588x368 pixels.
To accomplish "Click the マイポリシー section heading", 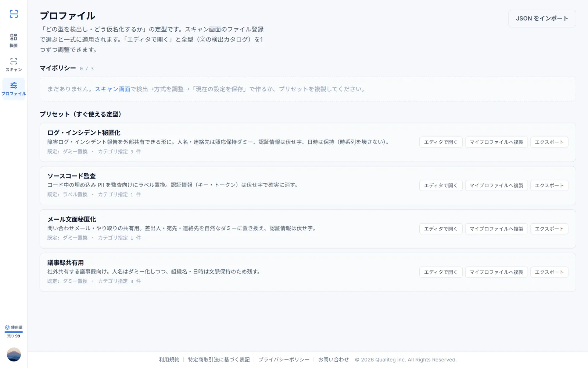I will pos(58,68).
